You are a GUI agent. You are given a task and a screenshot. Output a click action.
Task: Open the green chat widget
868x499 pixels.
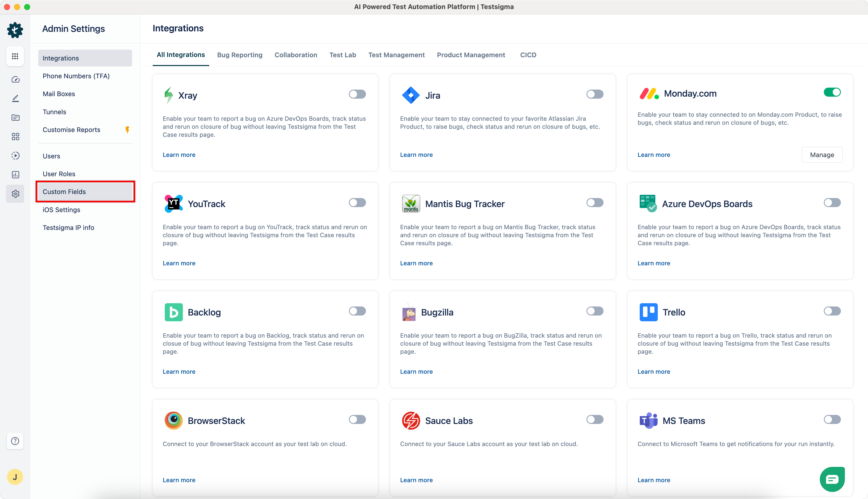pyautogui.click(x=832, y=479)
